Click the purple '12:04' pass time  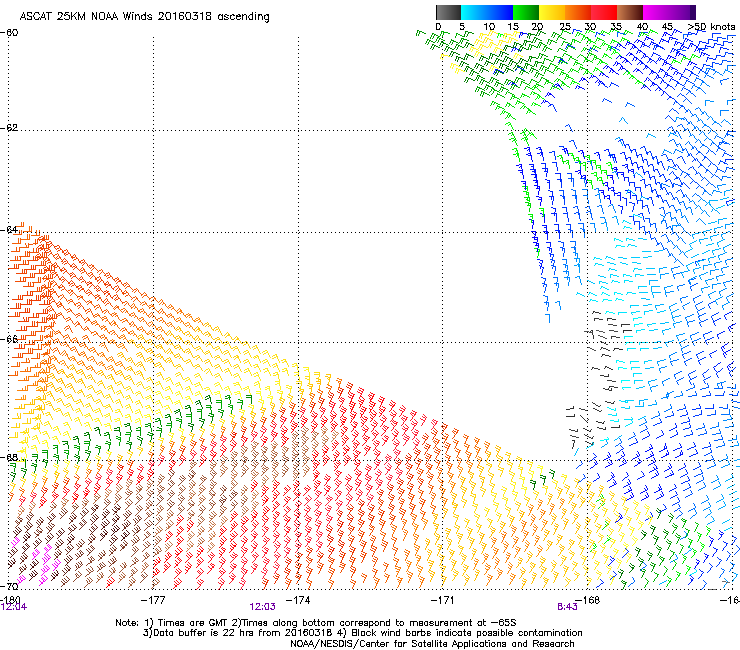[14, 607]
